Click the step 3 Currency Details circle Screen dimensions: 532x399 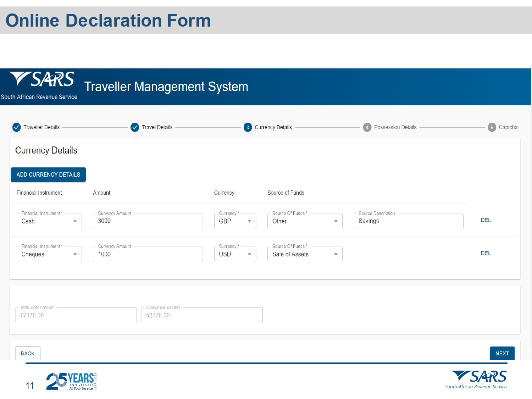pos(248,127)
